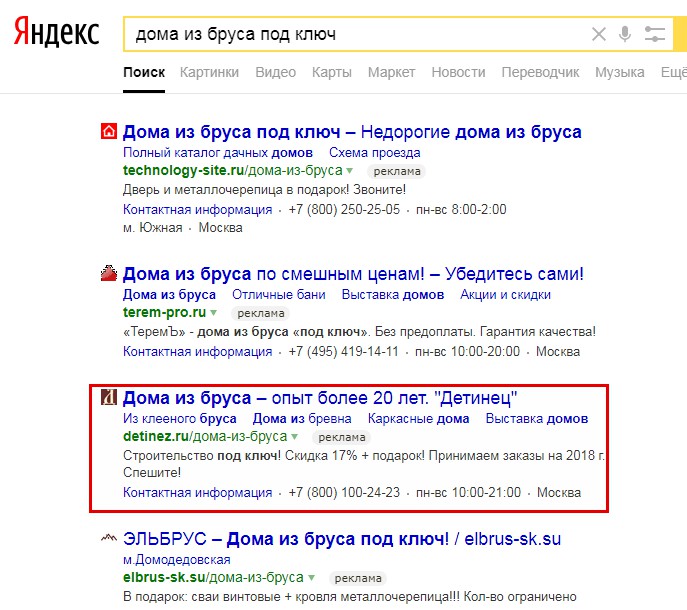Open the Переводчик tab

click(540, 72)
